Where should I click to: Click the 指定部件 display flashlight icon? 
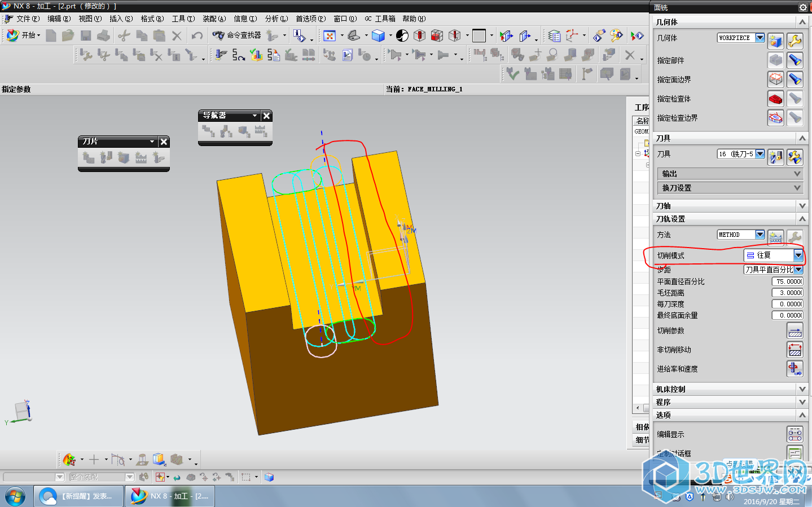(795, 60)
